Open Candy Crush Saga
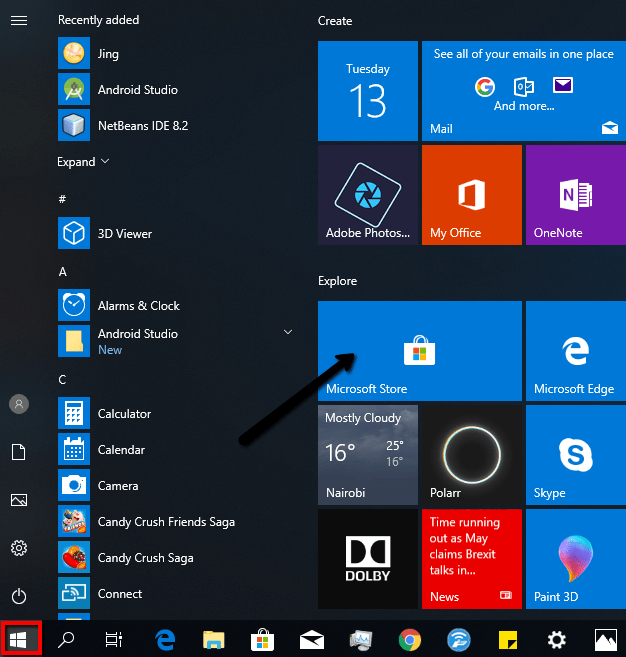The height and width of the screenshot is (657, 626). tap(176, 557)
